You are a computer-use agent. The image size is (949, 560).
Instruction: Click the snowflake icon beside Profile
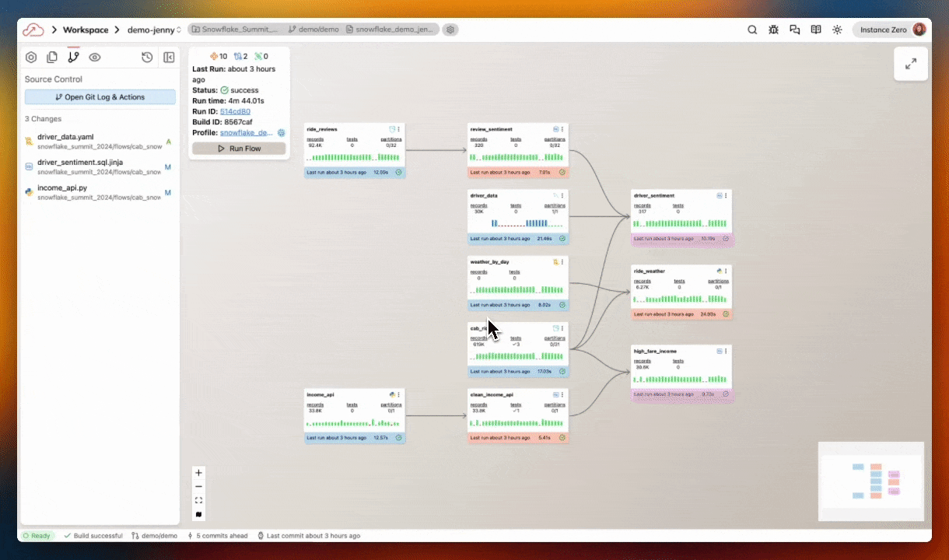coord(281,133)
